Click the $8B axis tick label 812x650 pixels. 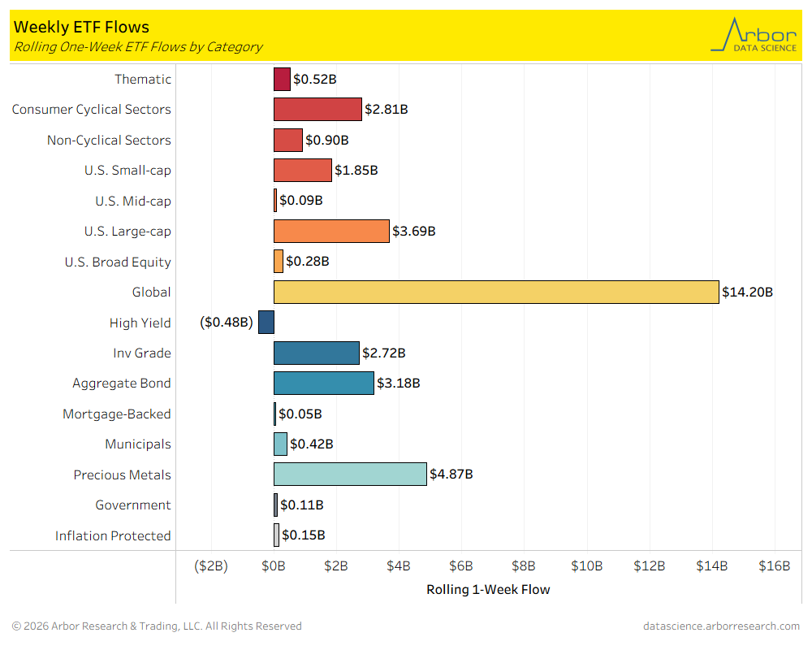point(524,566)
